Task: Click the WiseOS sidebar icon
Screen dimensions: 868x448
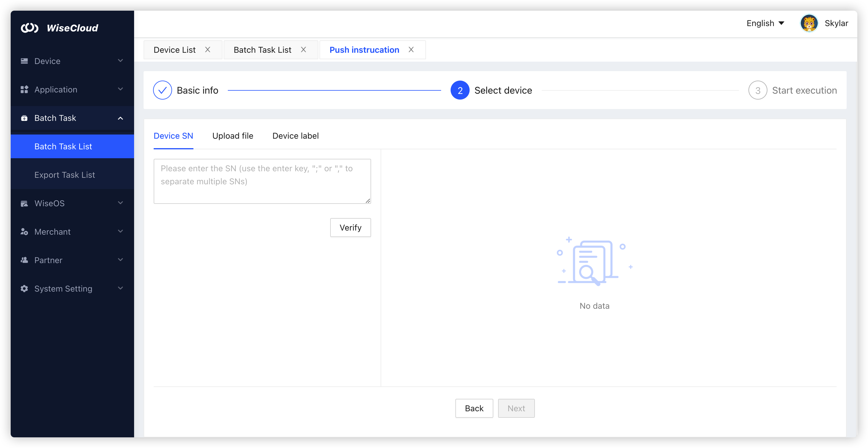Action: coord(24,203)
